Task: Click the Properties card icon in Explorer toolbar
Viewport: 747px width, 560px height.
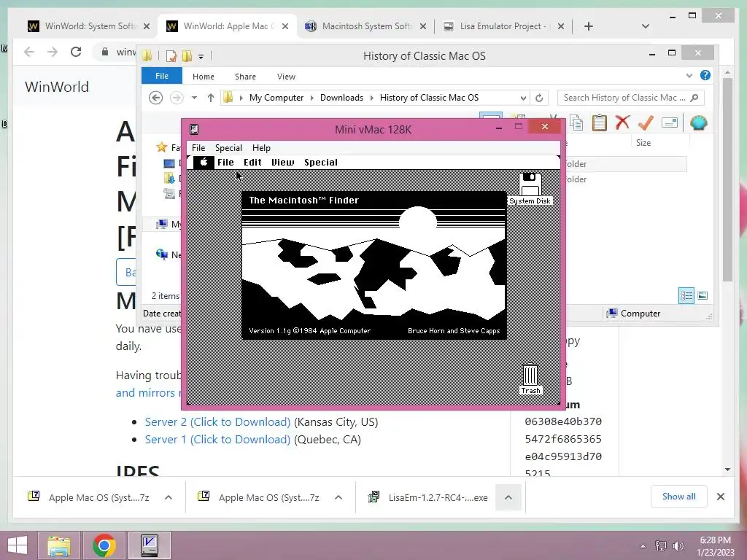Action: (x=670, y=122)
